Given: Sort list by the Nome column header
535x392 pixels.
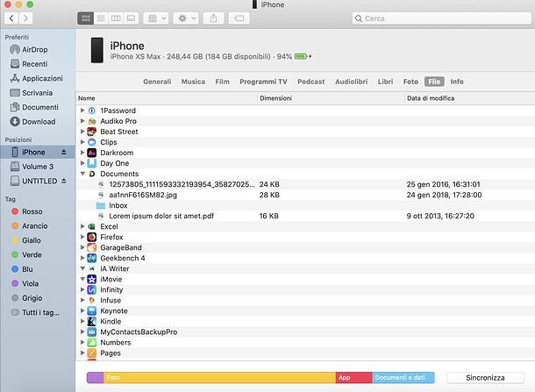Looking at the screenshot, I should pyautogui.click(x=167, y=98).
